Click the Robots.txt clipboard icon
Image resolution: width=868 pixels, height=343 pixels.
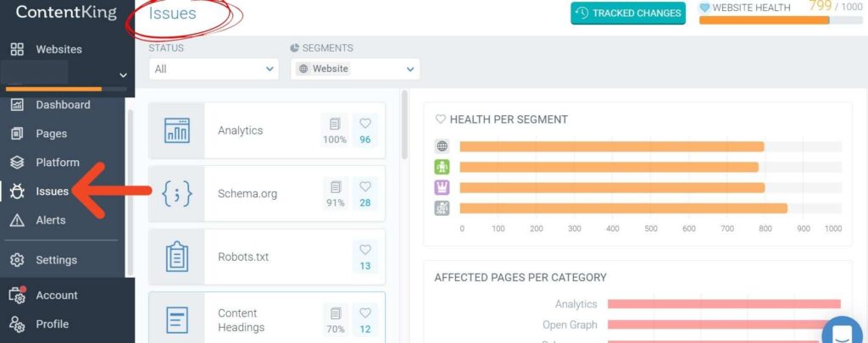pyautogui.click(x=176, y=256)
